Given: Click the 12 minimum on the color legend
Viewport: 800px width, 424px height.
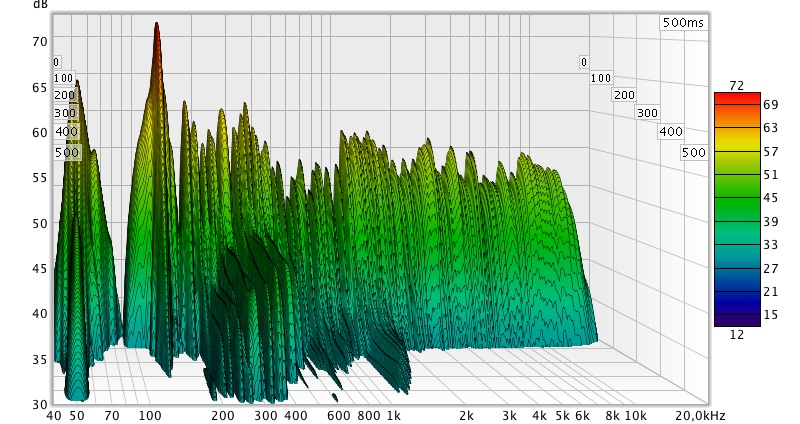Looking at the screenshot, I should pos(737,335).
